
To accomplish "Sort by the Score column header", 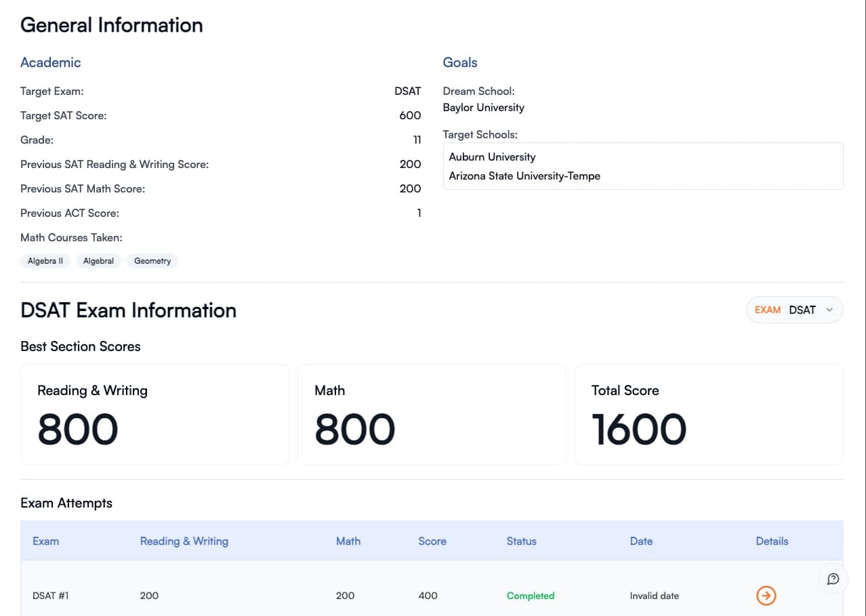I will [x=432, y=541].
